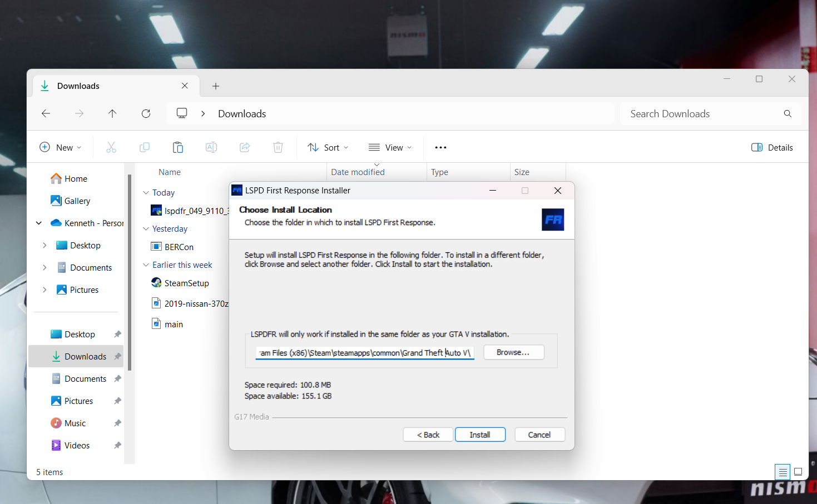Expand the Documents tree node

pos(44,268)
